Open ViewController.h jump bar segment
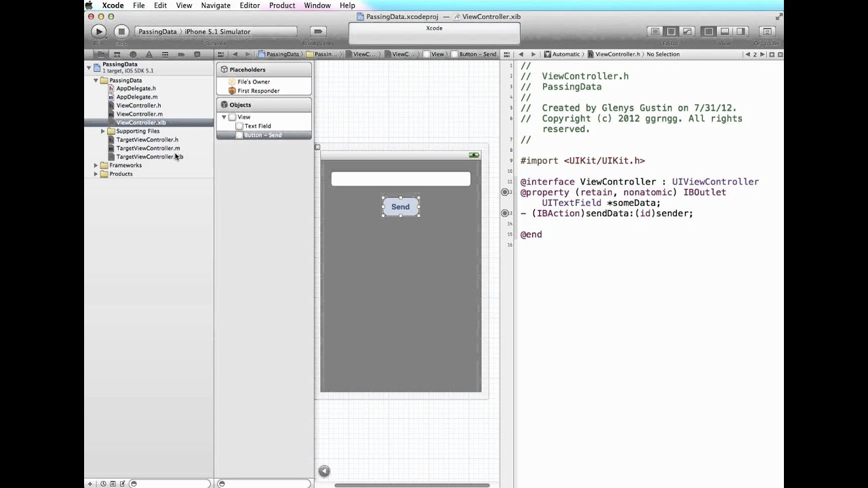 pos(614,54)
